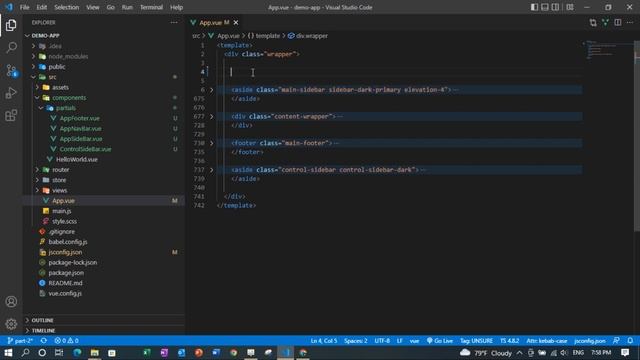
Task: Open the View menu
Action: [93, 7]
